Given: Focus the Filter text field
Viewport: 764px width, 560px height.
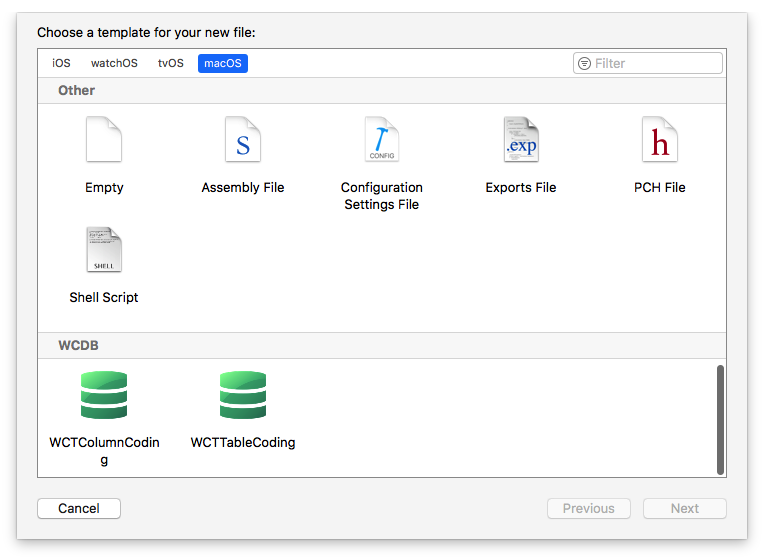Looking at the screenshot, I should (655, 63).
